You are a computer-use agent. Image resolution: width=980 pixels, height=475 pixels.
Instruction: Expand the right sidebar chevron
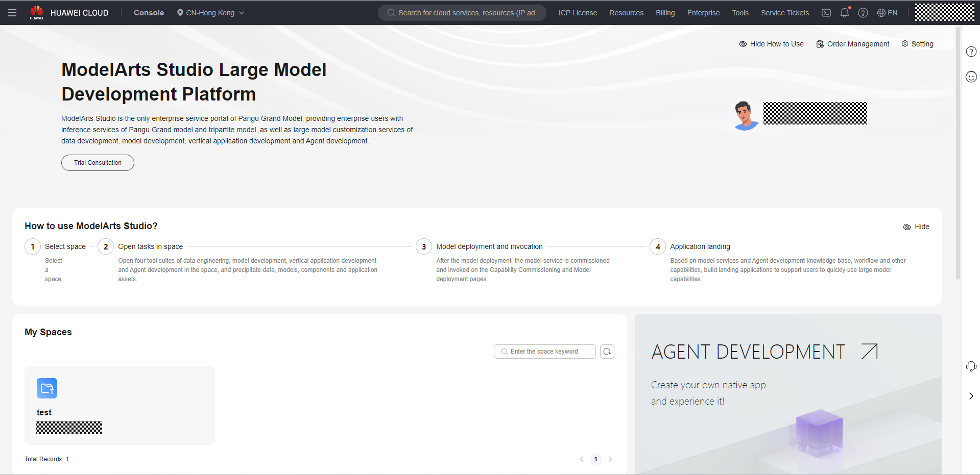971,396
